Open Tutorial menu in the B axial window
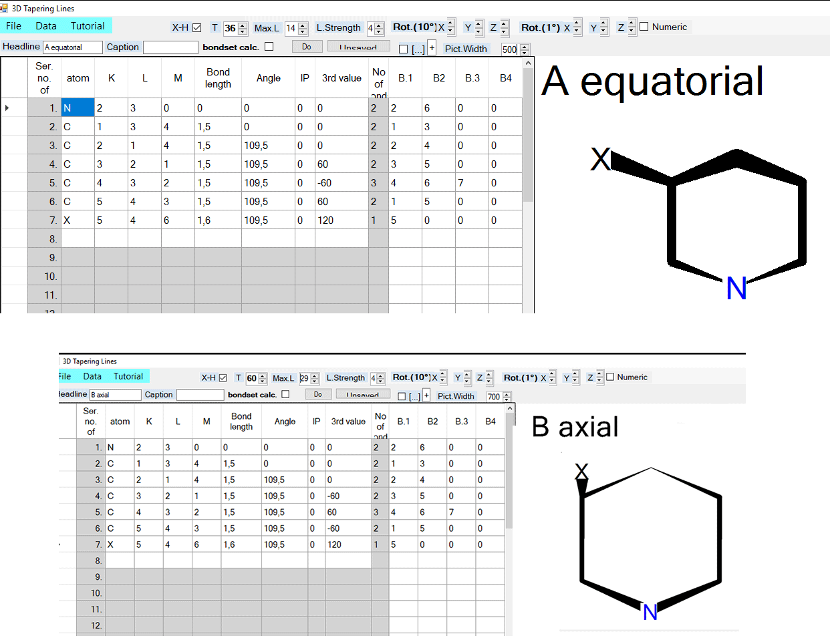830x644 pixels. coord(128,376)
